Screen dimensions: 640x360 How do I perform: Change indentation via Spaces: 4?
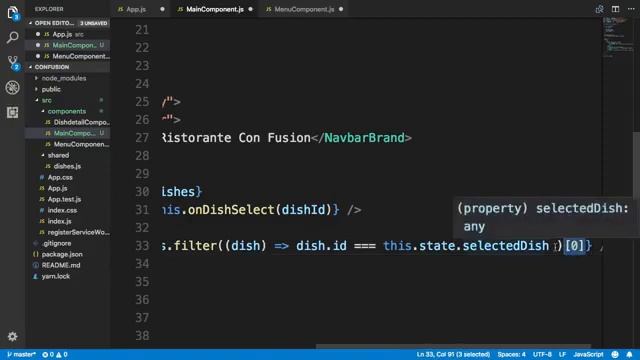click(511, 354)
